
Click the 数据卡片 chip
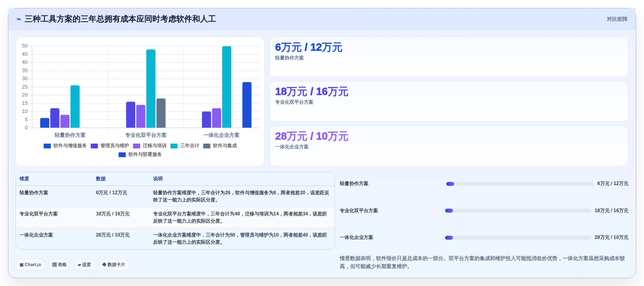(114, 265)
